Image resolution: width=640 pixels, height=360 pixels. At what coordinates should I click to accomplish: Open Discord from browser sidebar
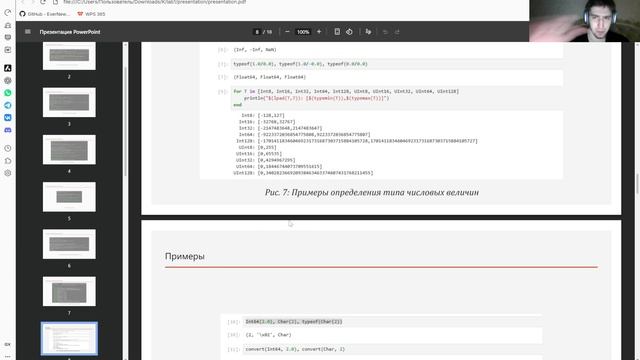(8, 130)
